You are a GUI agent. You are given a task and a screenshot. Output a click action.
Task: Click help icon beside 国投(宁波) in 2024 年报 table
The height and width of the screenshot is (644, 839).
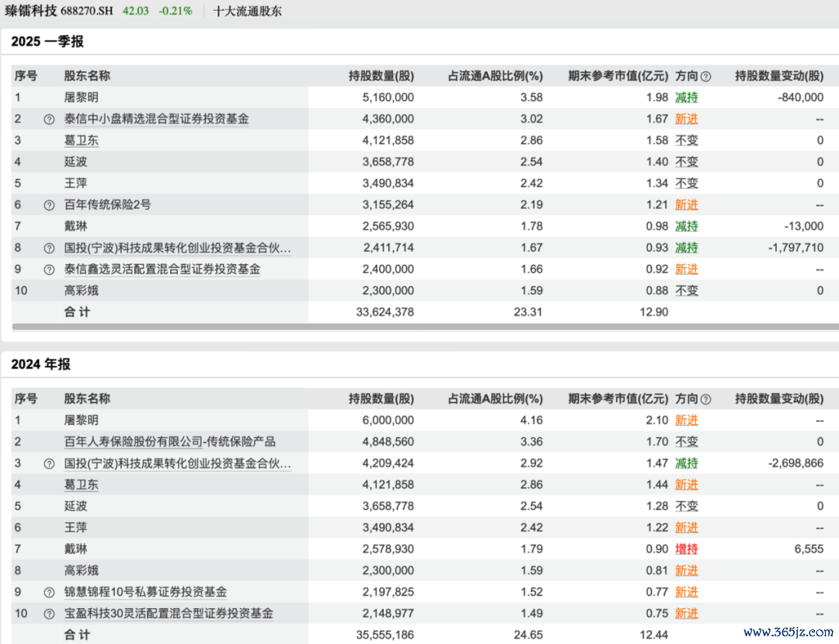tap(49, 464)
